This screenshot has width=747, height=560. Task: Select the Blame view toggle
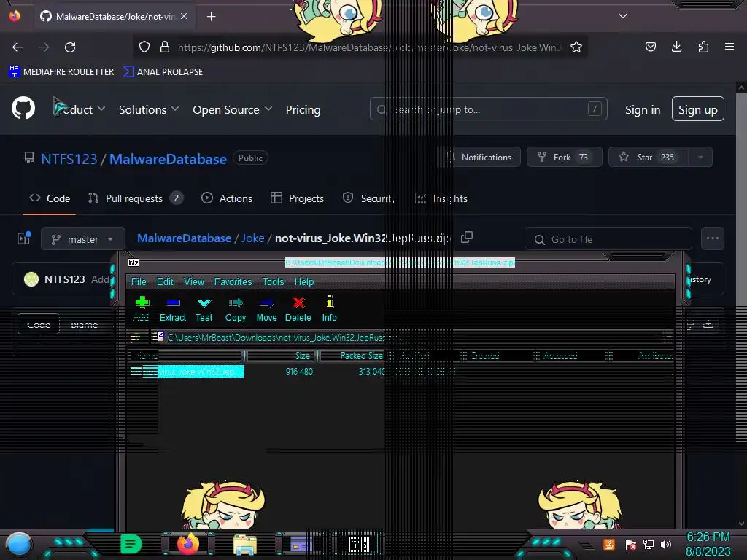pos(84,324)
